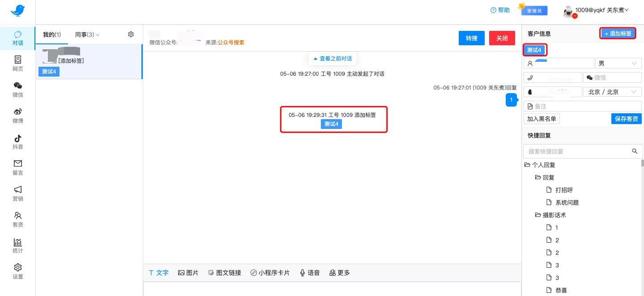Go to the Messages (留言) section
The width and height of the screenshot is (644, 296).
(17, 167)
